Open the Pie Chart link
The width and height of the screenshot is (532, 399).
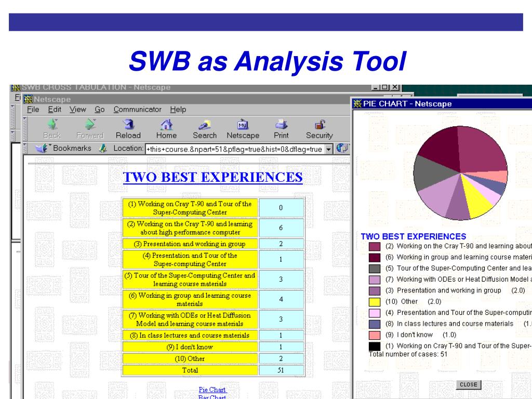(x=212, y=390)
